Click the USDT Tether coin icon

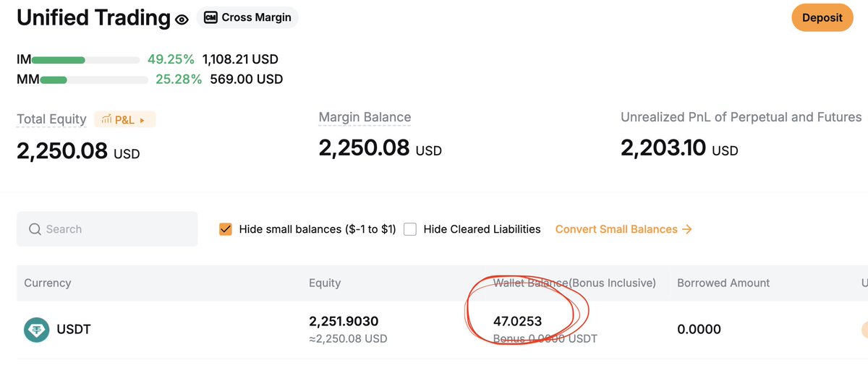tap(36, 330)
